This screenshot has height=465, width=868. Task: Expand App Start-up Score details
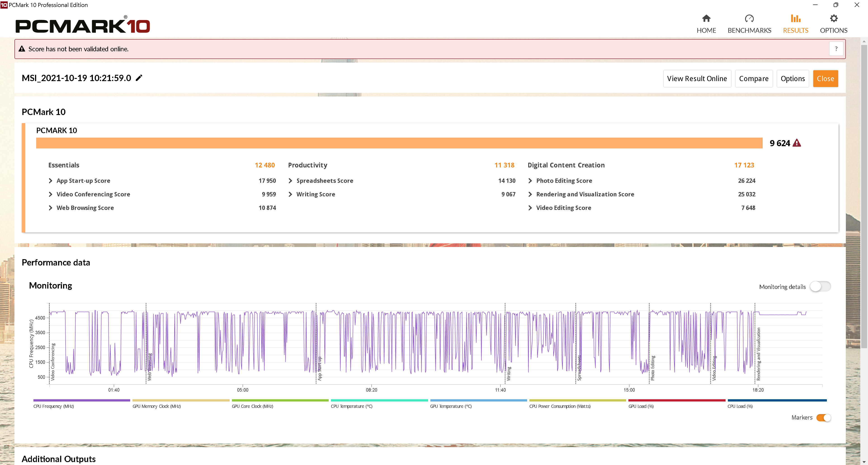(x=51, y=181)
